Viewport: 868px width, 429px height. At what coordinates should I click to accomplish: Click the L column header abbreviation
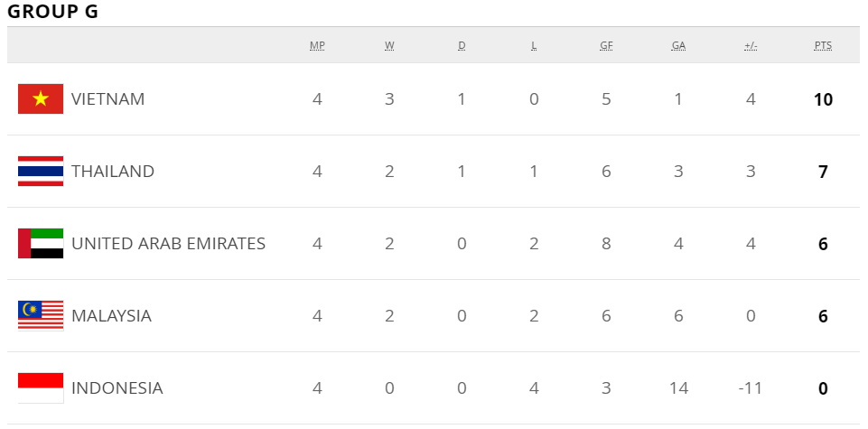(x=534, y=45)
